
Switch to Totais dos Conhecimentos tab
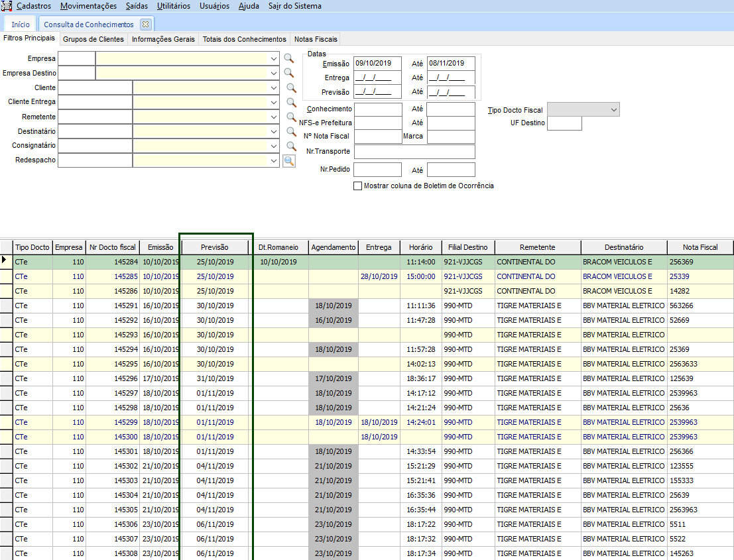pyautogui.click(x=244, y=39)
